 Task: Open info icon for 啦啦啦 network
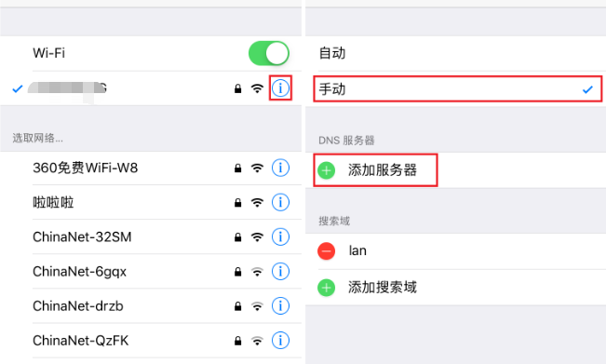click(x=280, y=202)
